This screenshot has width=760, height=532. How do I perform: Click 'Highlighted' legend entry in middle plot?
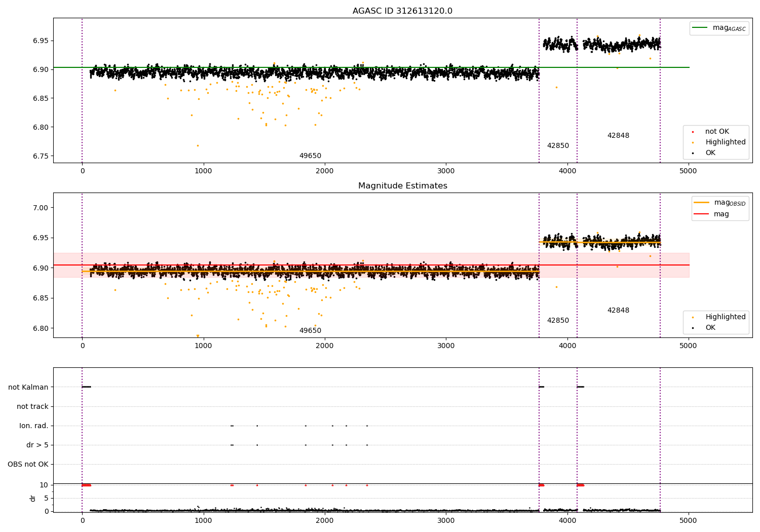pos(719,317)
